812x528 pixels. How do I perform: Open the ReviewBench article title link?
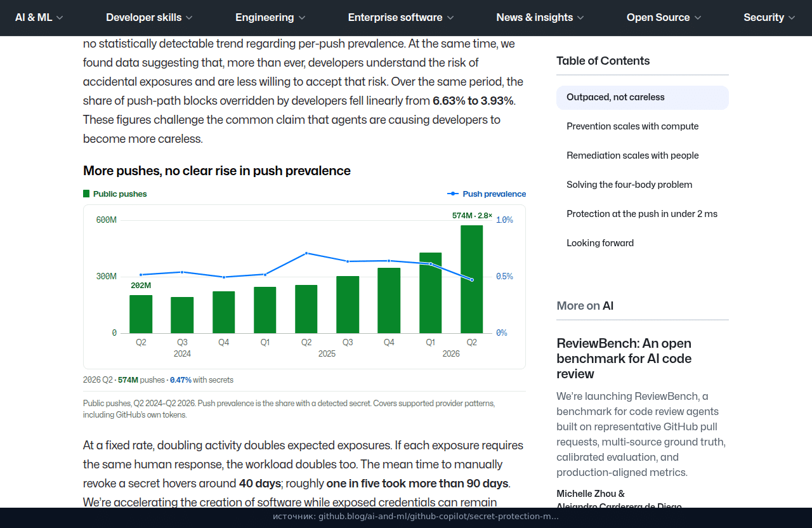point(624,359)
